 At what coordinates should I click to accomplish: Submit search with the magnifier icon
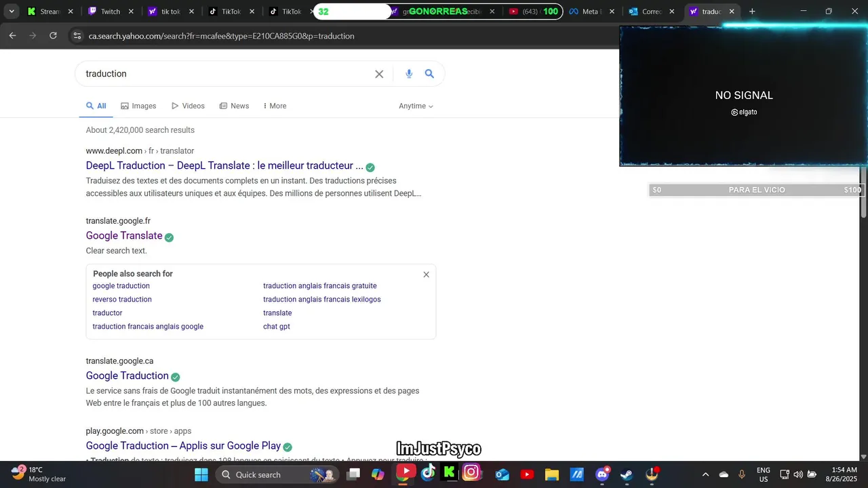(x=429, y=74)
